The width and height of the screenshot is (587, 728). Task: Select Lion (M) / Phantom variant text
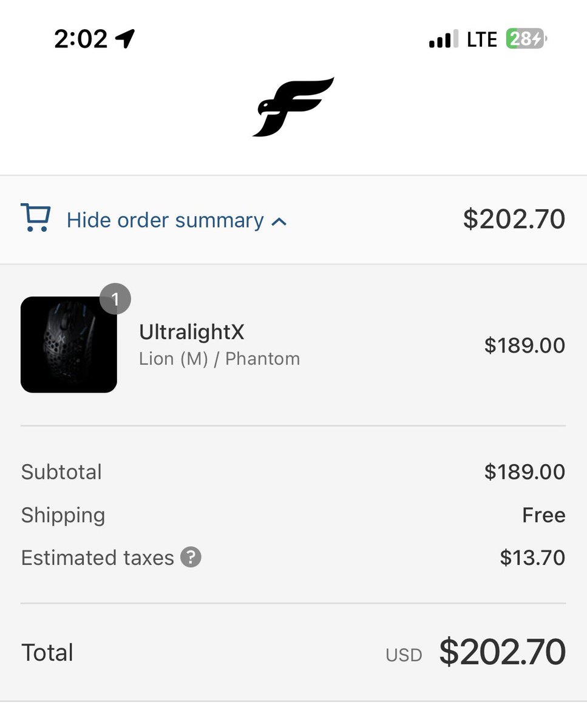tap(220, 359)
